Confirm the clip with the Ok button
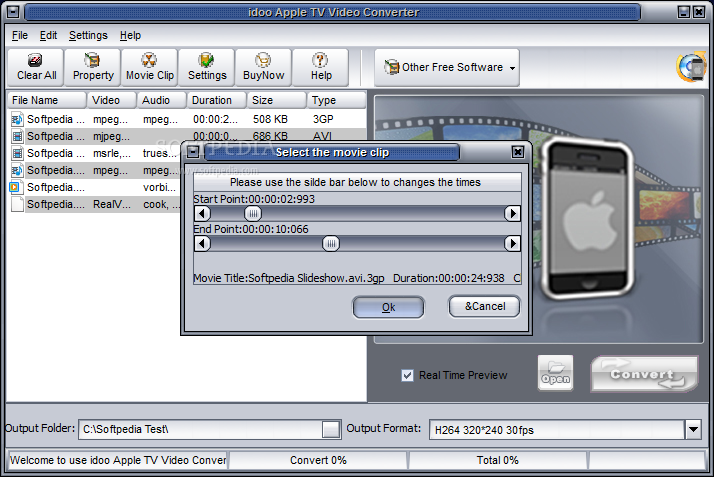The height and width of the screenshot is (477, 714). [388, 307]
